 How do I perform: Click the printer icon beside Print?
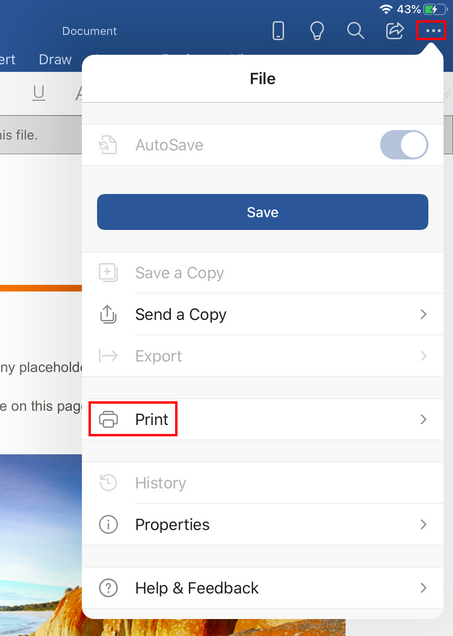pyautogui.click(x=108, y=419)
